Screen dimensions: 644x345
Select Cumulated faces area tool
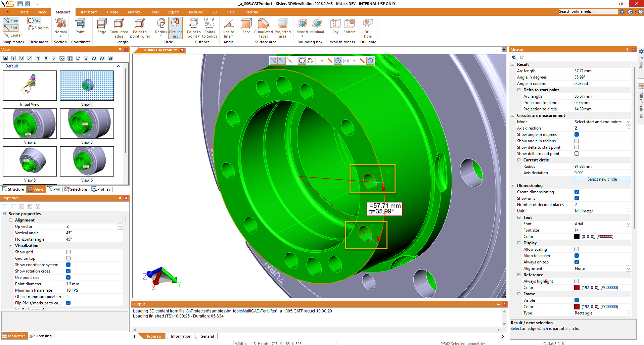click(264, 28)
